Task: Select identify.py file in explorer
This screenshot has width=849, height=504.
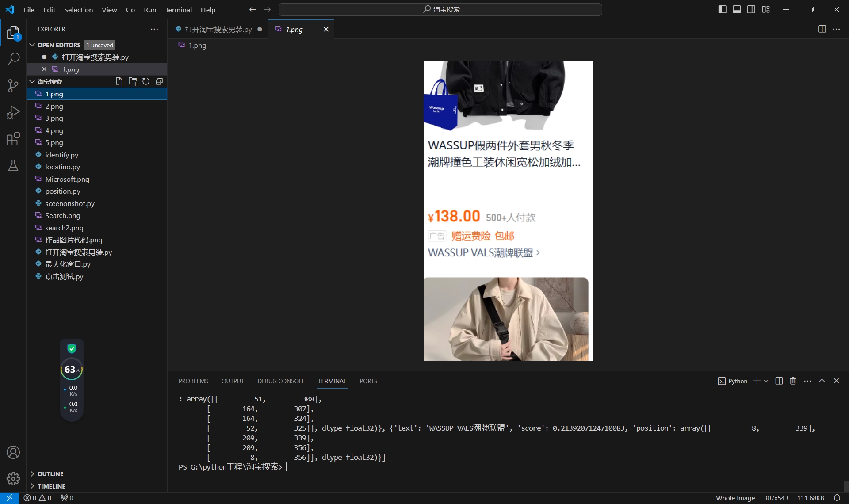Action: point(62,154)
